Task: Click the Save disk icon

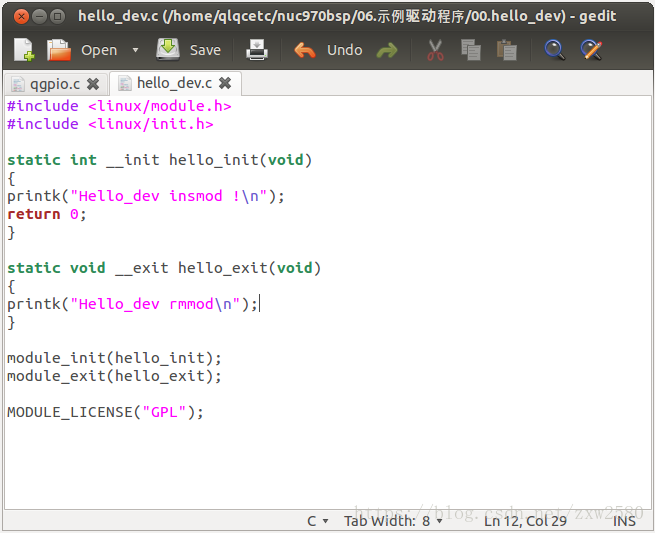Action: pyautogui.click(x=168, y=49)
